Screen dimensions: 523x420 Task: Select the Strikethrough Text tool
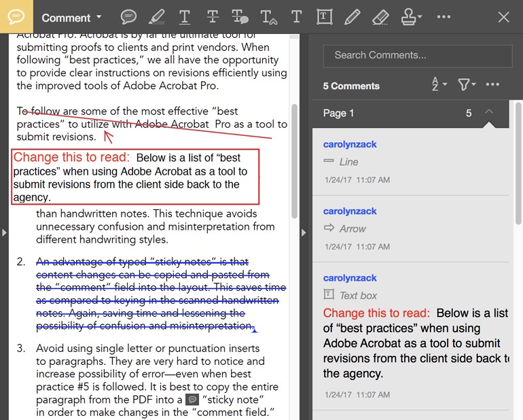click(213, 17)
